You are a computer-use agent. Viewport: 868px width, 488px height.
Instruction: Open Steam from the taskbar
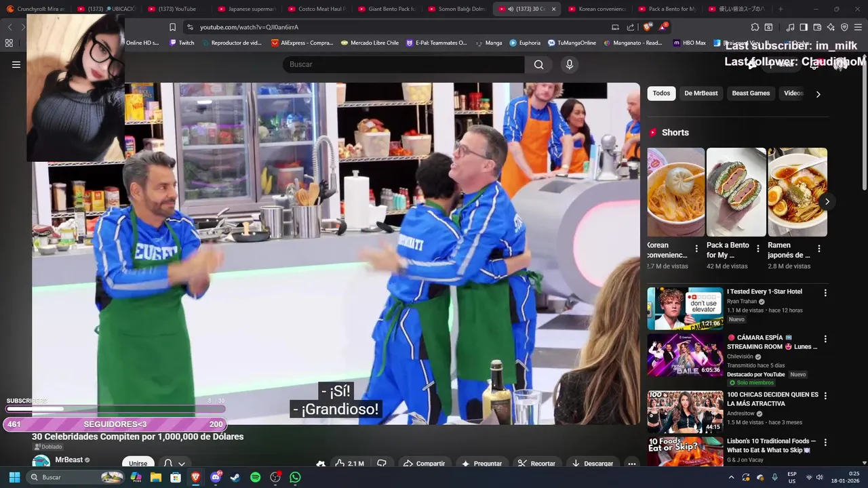(x=235, y=477)
